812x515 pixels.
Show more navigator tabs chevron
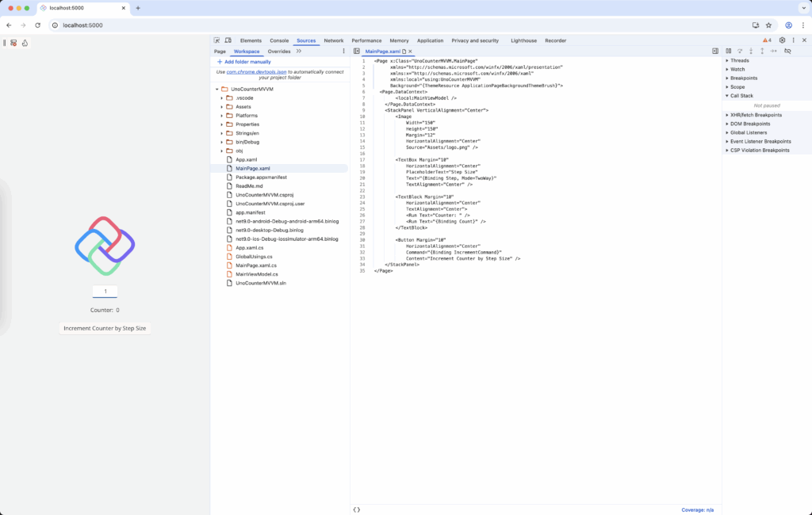click(299, 51)
